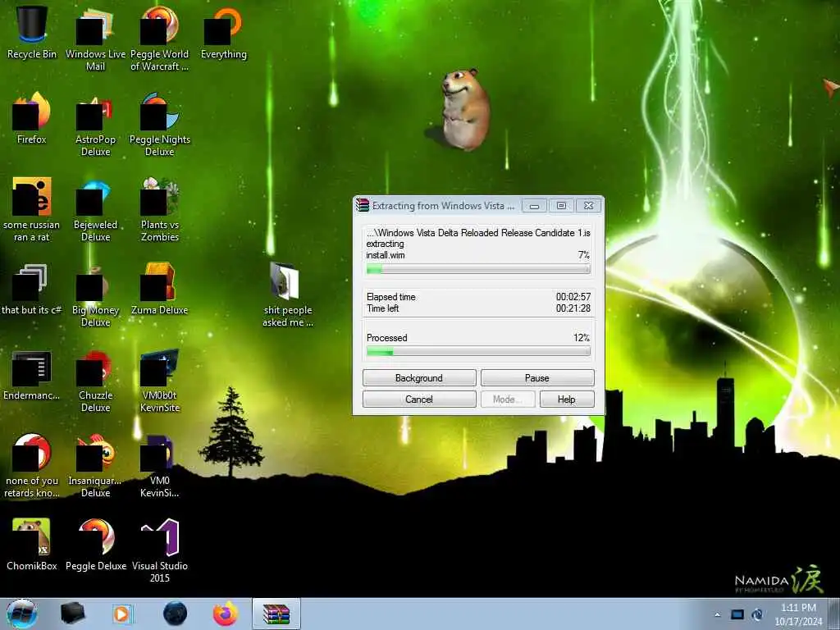Viewport: 840px width, 630px height.
Task: Click the install.wim file progress bar
Action: click(478, 269)
